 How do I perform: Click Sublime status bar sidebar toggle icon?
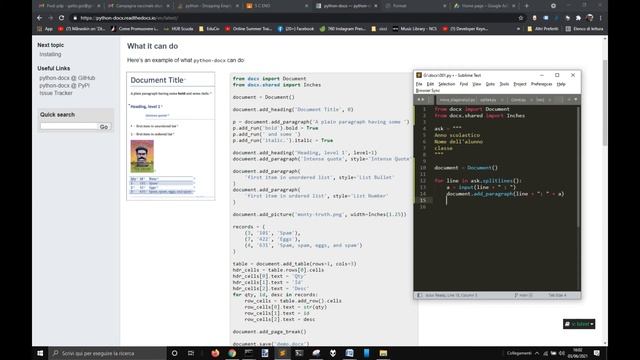(420, 295)
